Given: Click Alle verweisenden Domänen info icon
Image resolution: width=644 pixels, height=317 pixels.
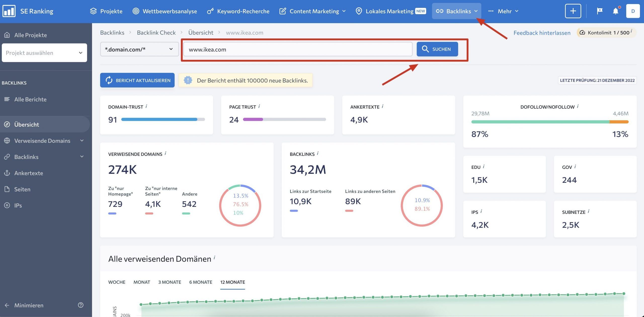Looking at the screenshot, I should pyautogui.click(x=214, y=257).
